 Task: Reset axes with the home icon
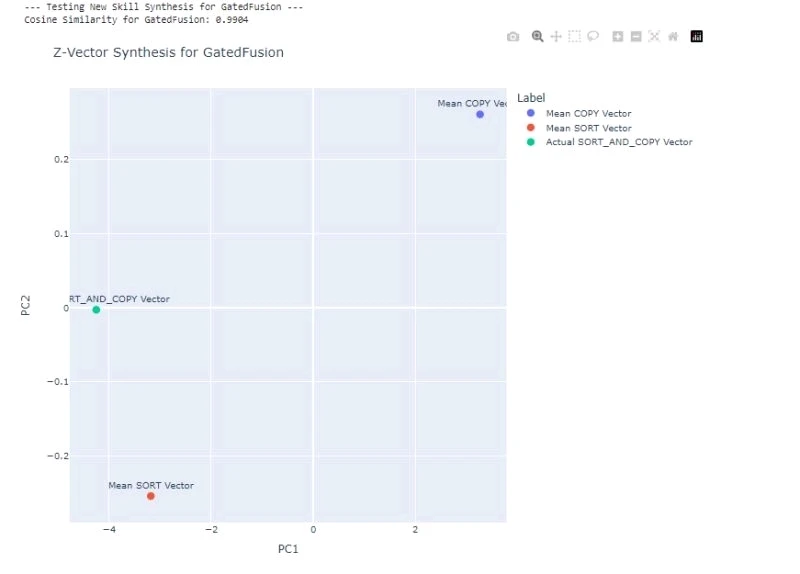(673, 37)
